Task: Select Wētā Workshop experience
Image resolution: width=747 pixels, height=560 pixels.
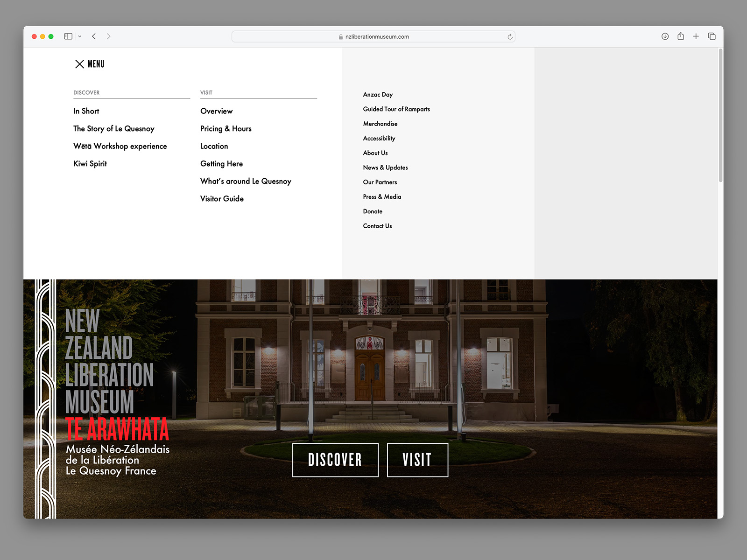Action: 120,146
